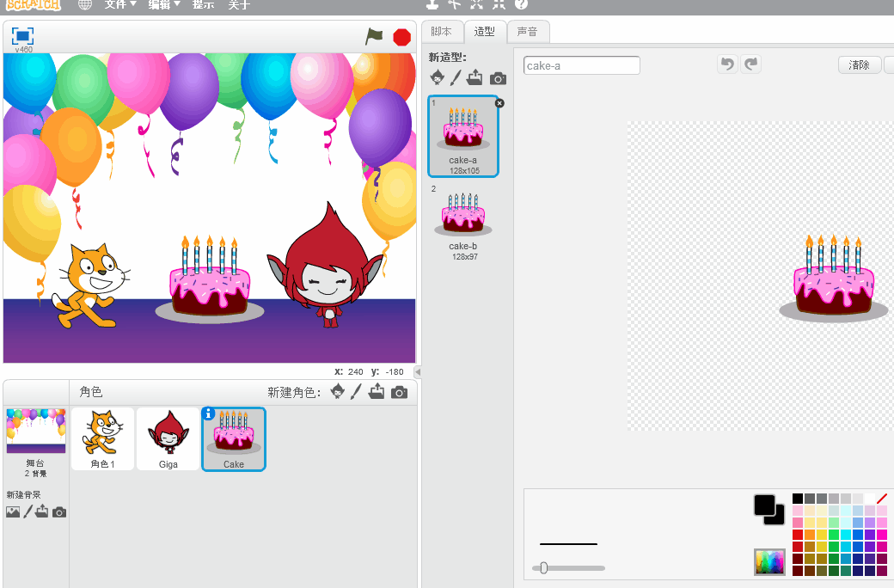
Task: Select the 舞台 stage thumbnail
Action: pyautogui.click(x=36, y=431)
